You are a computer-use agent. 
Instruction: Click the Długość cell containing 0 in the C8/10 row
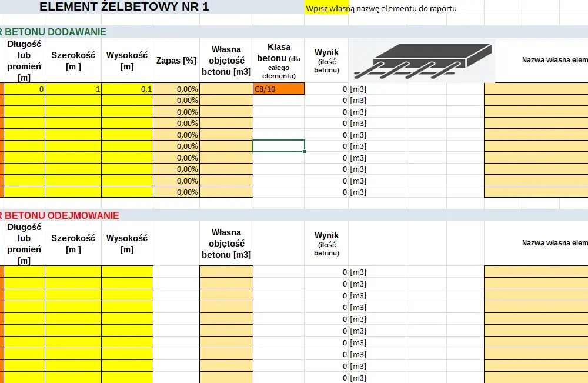[x=24, y=89]
